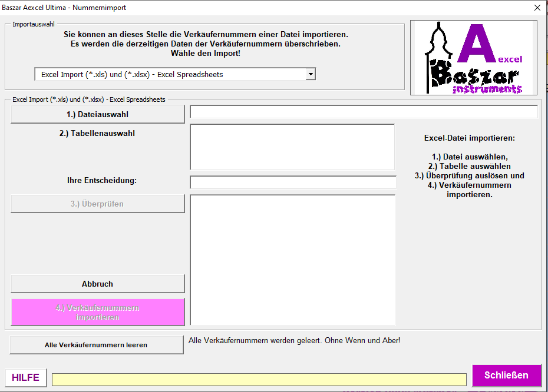This screenshot has width=548, height=392.
Task: Click the large results list below Ihre Entscheidung field
Action: [x=292, y=260]
